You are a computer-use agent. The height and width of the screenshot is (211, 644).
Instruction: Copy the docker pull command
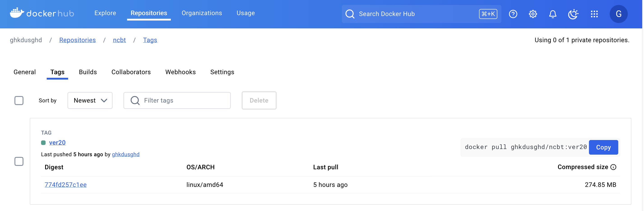click(603, 147)
